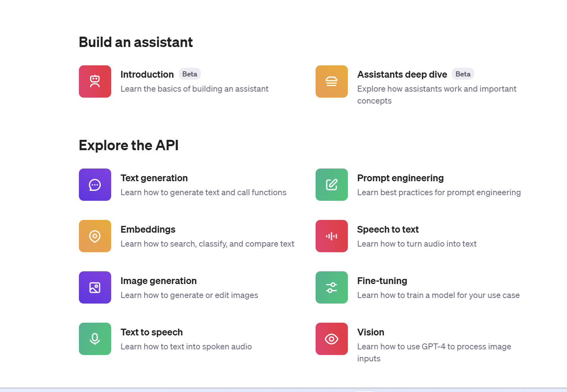Click the Embeddings location pin icon
The width and height of the screenshot is (567, 392).
[95, 236]
